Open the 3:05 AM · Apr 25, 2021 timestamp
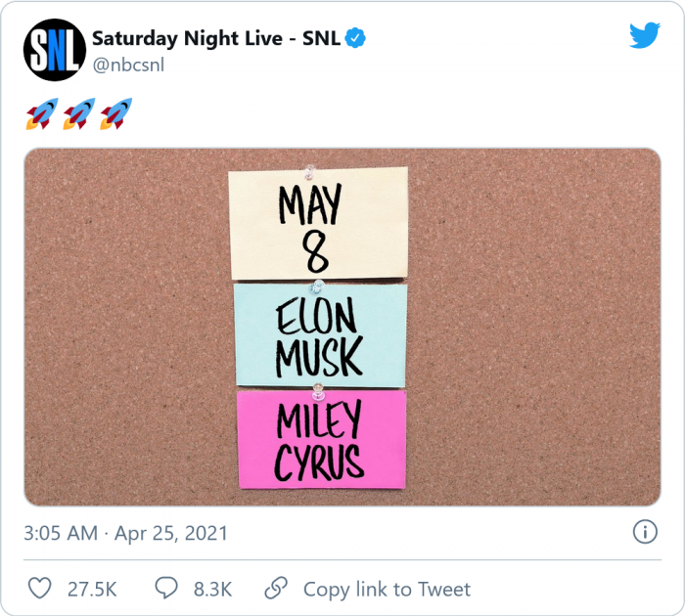The height and width of the screenshot is (616, 685). (x=126, y=533)
